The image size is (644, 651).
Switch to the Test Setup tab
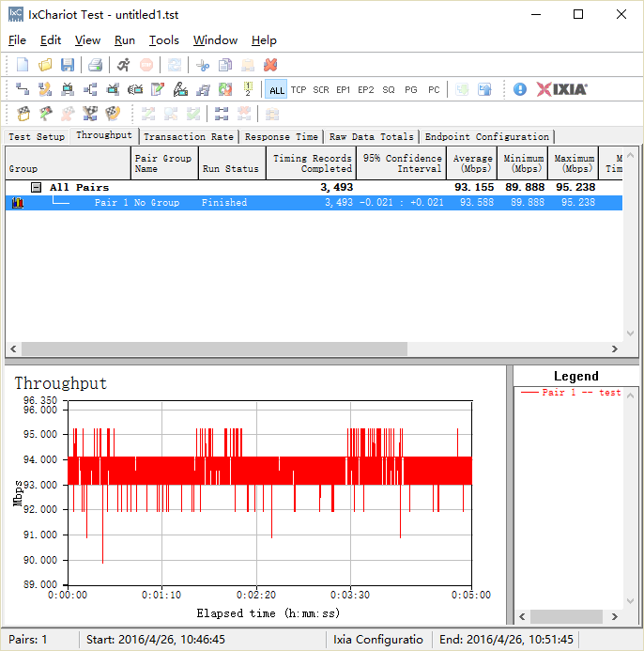[x=37, y=136]
